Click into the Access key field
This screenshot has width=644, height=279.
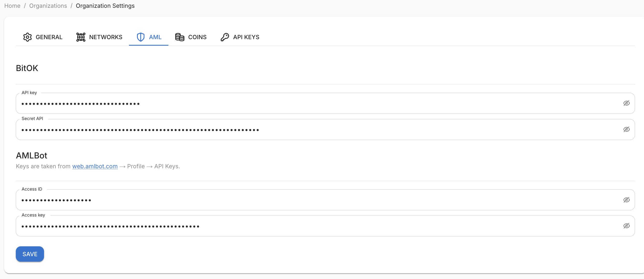(325, 226)
